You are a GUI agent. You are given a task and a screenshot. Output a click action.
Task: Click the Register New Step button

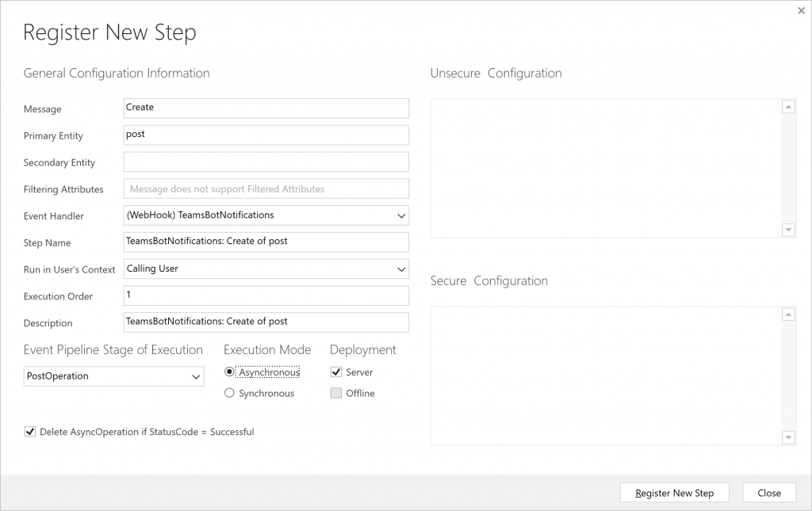(674, 493)
